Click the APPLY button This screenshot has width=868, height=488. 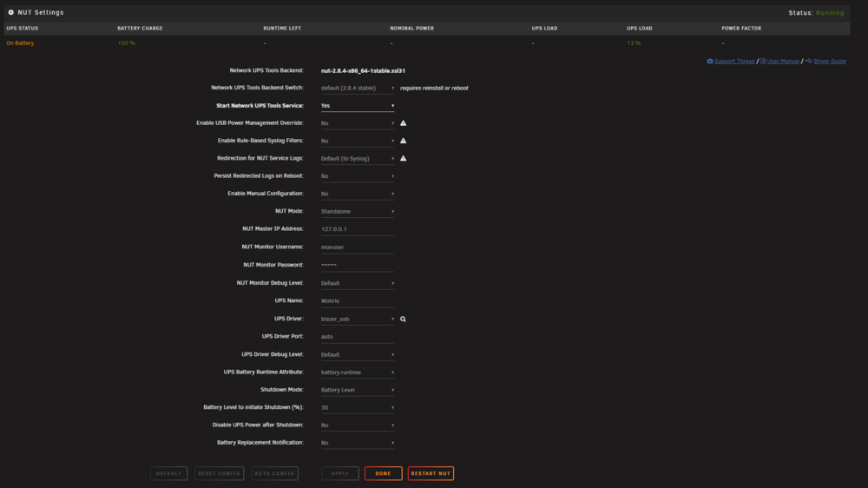[340, 473]
